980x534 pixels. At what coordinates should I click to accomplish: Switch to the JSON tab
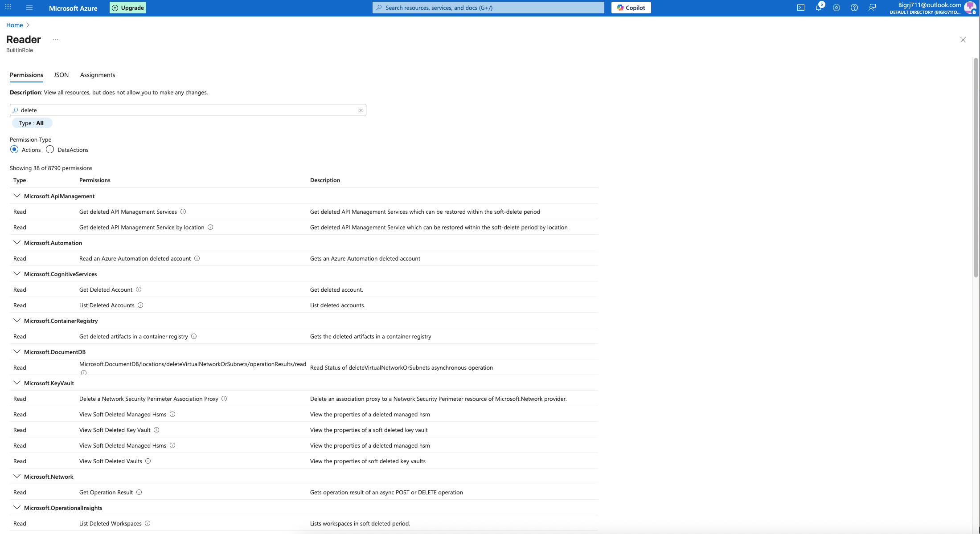pyautogui.click(x=61, y=75)
